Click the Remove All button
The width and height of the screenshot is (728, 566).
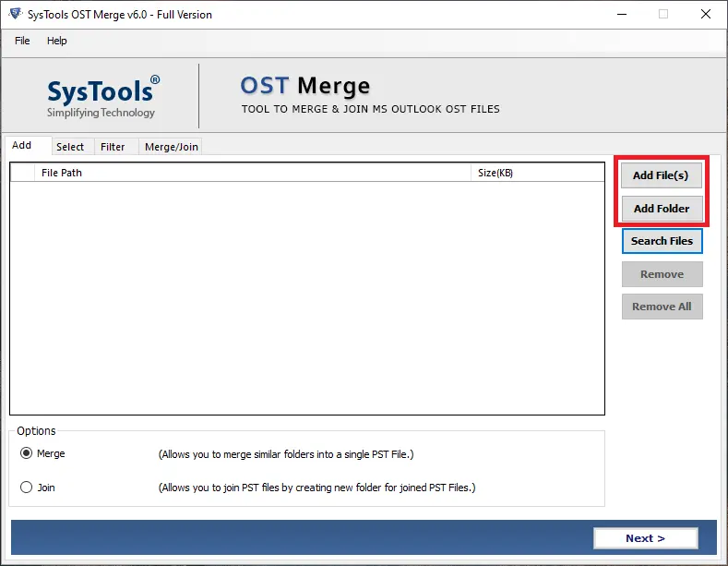pos(662,307)
